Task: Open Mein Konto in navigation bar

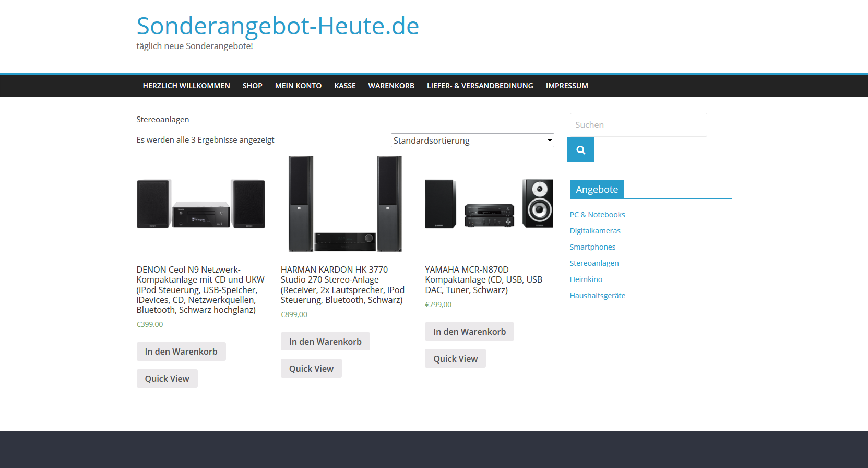Action: tap(299, 86)
